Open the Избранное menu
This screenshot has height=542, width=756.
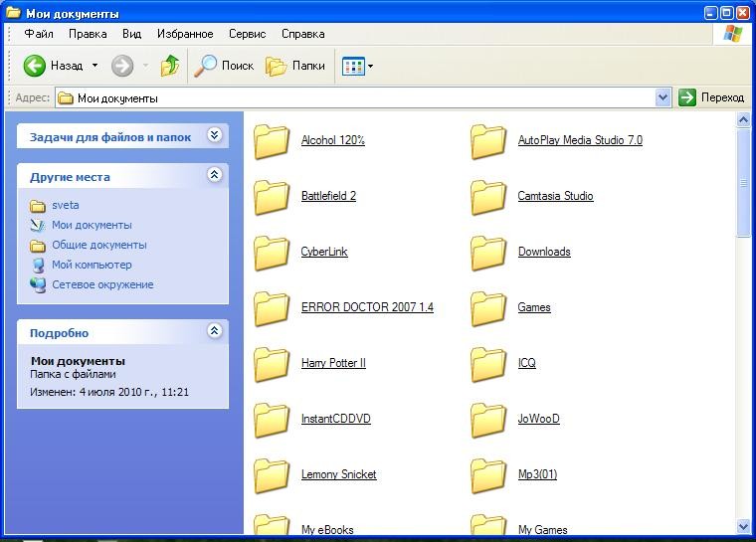point(185,34)
